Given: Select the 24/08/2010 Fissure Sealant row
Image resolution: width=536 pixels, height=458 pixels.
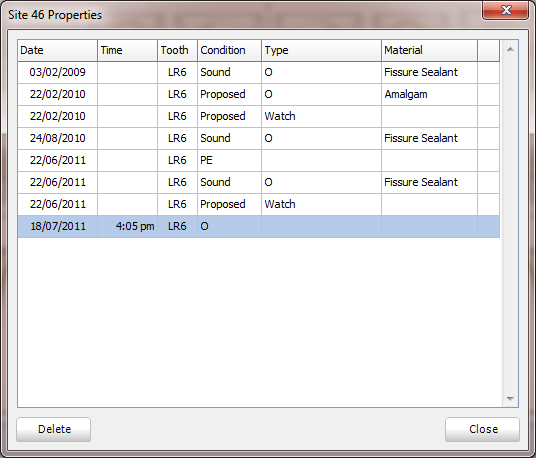Looking at the screenshot, I should pyautogui.click(x=258, y=138).
